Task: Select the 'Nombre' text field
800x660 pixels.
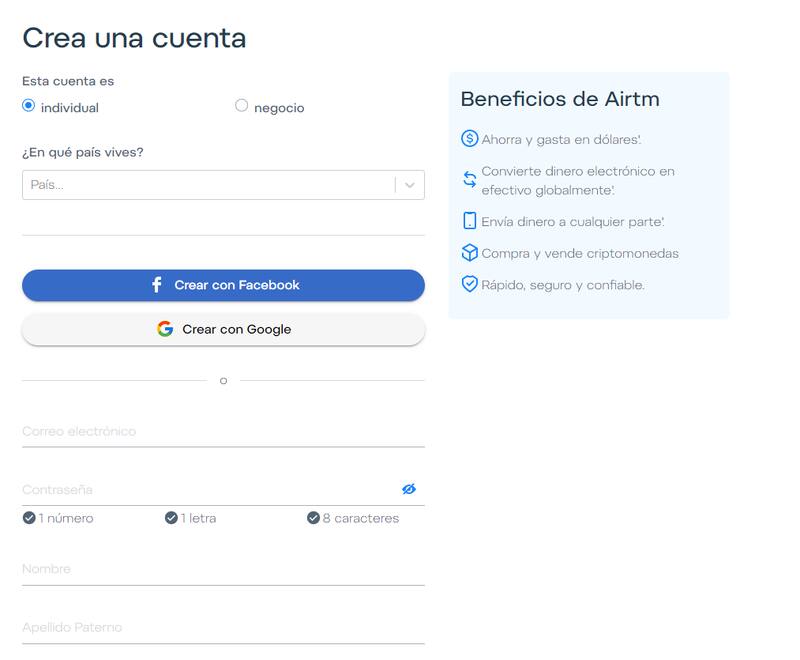Action: [x=223, y=569]
